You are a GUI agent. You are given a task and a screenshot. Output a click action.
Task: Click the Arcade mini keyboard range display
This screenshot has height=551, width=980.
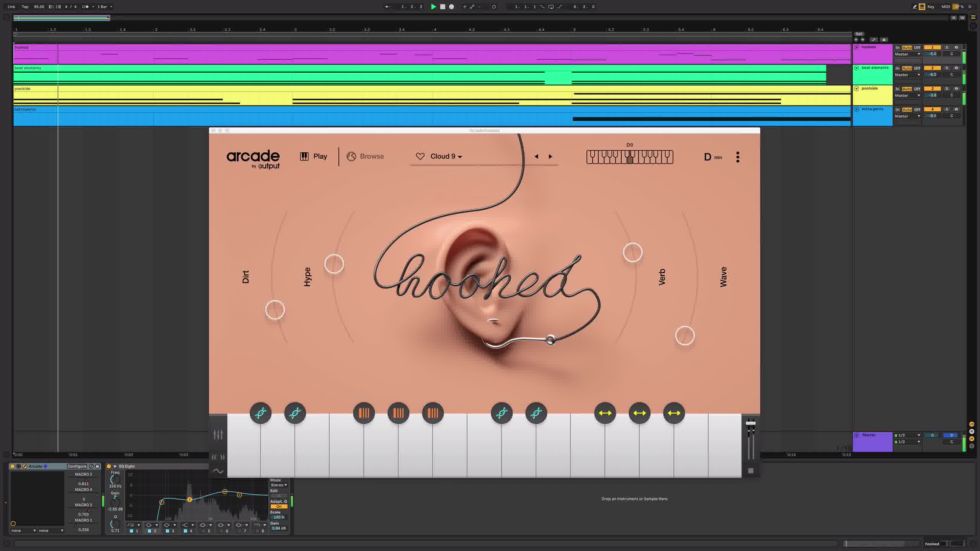coord(630,157)
